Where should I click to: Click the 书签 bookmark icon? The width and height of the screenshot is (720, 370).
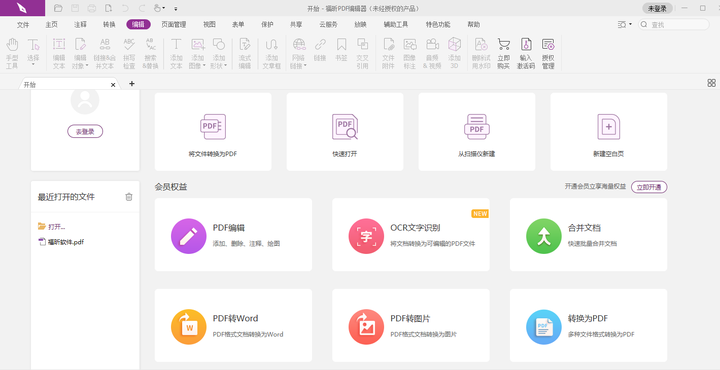point(341,45)
